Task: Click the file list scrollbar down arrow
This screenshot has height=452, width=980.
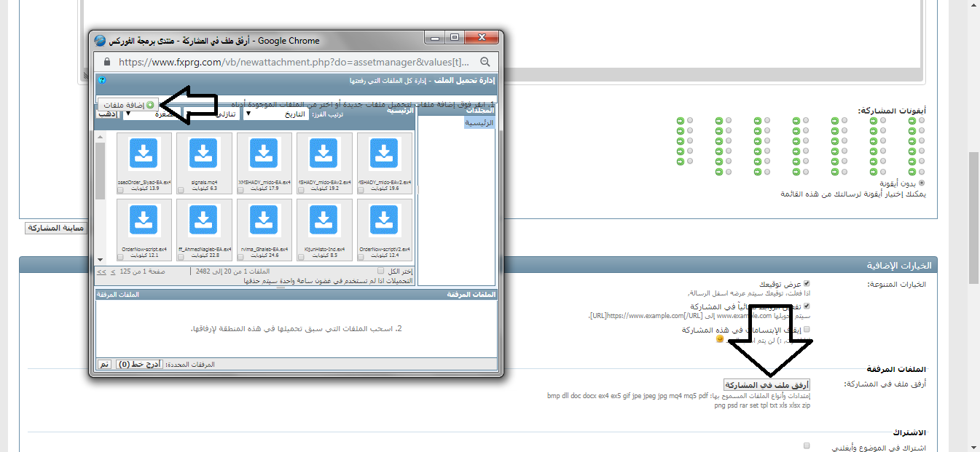Action: click(x=101, y=260)
